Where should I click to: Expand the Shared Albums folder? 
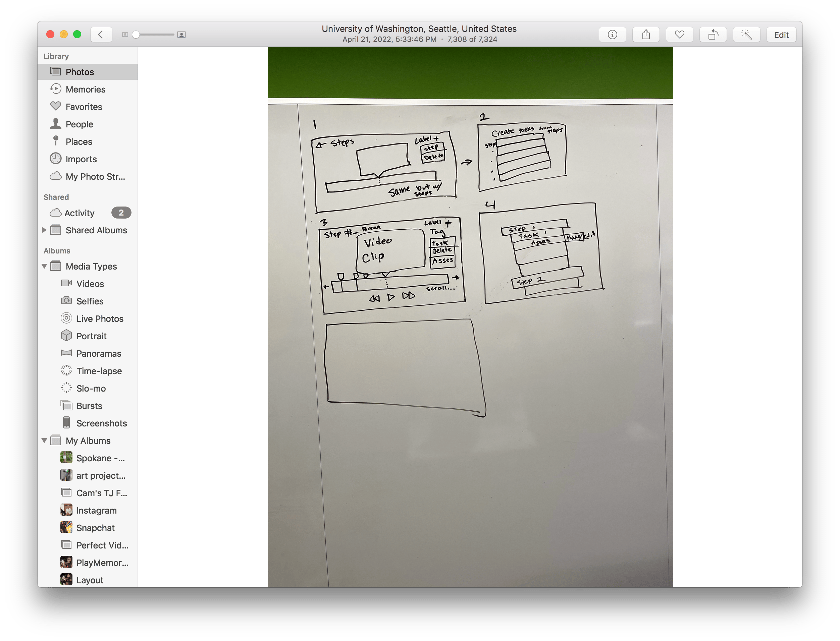44,230
